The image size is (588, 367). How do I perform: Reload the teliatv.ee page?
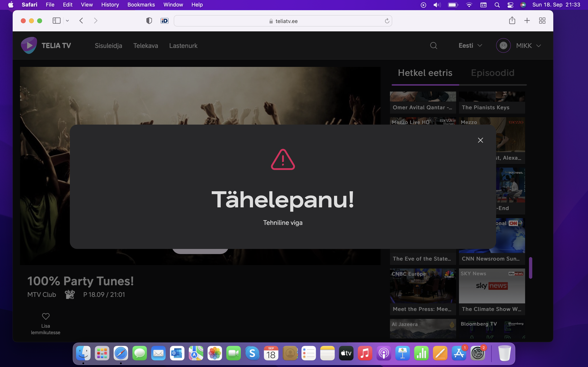click(387, 21)
